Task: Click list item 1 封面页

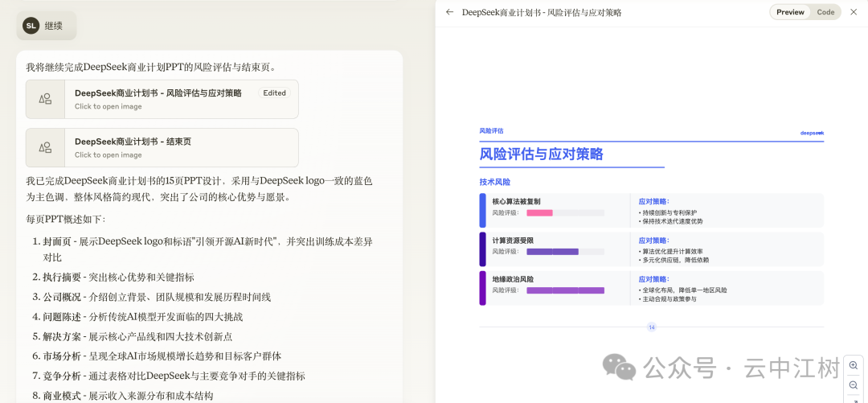Action: coord(207,249)
